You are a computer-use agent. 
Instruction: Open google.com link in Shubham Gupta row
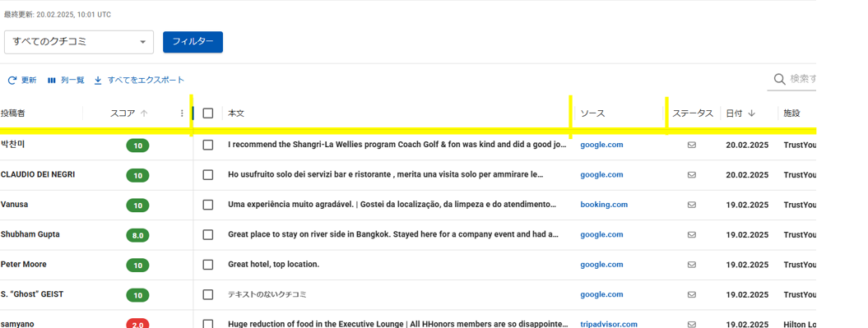pyautogui.click(x=601, y=234)
